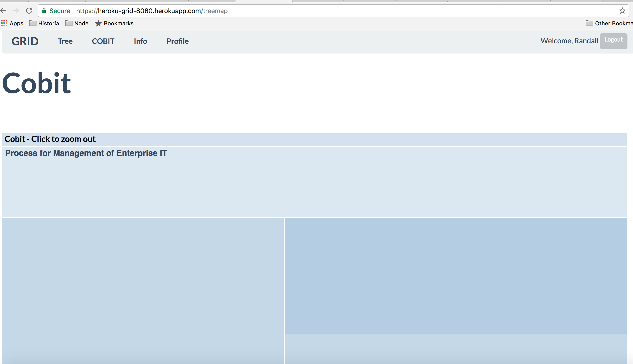This screenshot has width=633, height=364.
Task: Click the browser back arrow
Action: (x=3, y=11)
